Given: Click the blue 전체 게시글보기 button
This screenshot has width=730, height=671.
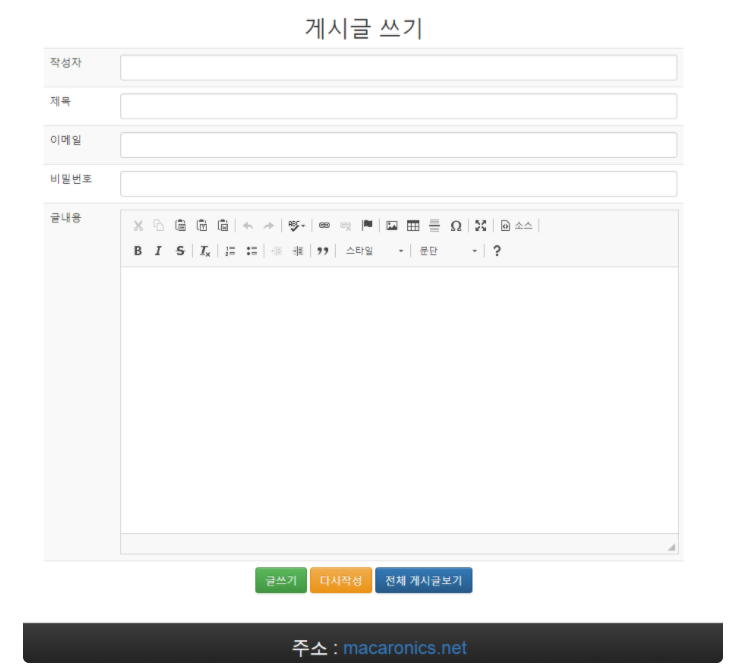Looking at the screenshot, I should [x=424, y=580].
